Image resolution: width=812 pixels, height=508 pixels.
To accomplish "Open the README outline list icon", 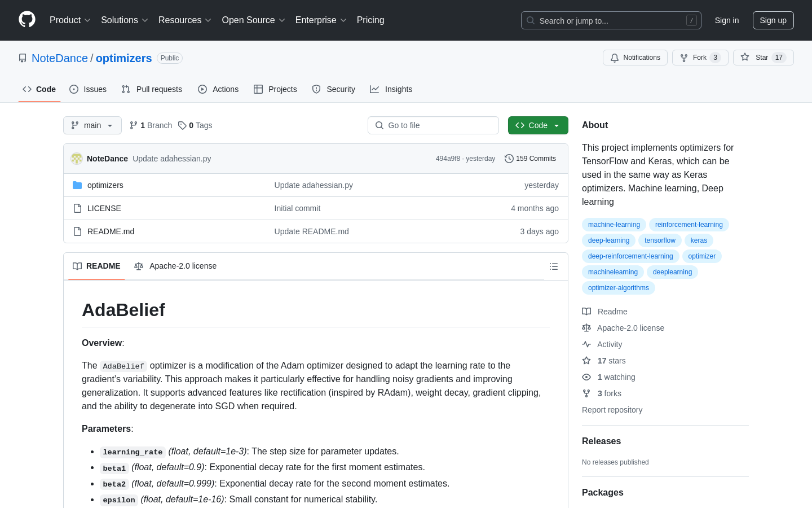I will tap(554, 266).
